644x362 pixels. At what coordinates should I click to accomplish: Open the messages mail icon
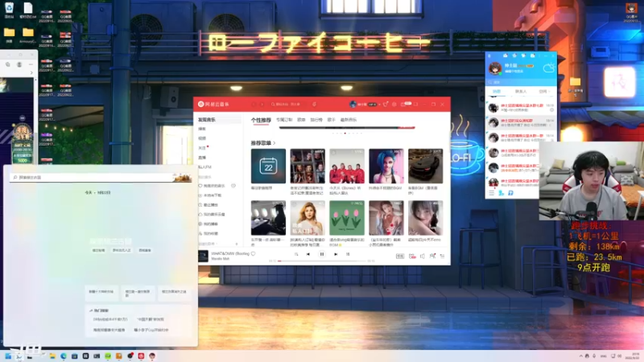coord(404,105)
